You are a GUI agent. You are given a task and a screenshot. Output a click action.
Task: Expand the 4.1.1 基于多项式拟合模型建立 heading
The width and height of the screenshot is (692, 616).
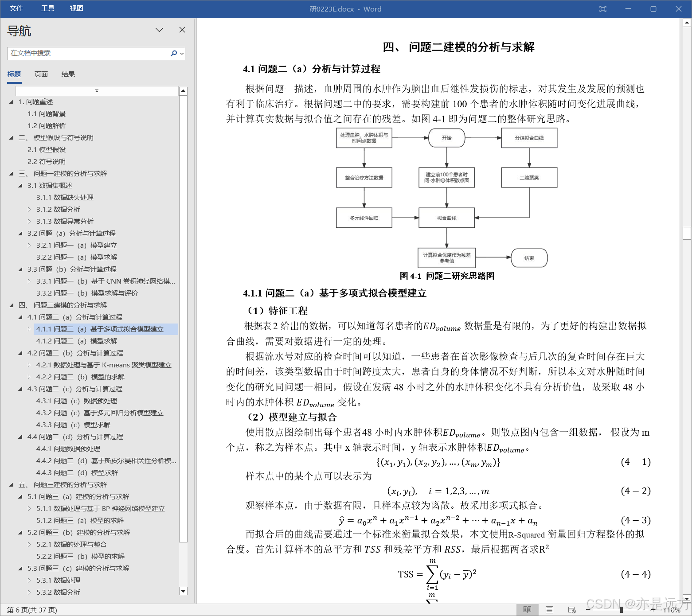[29, 329]
